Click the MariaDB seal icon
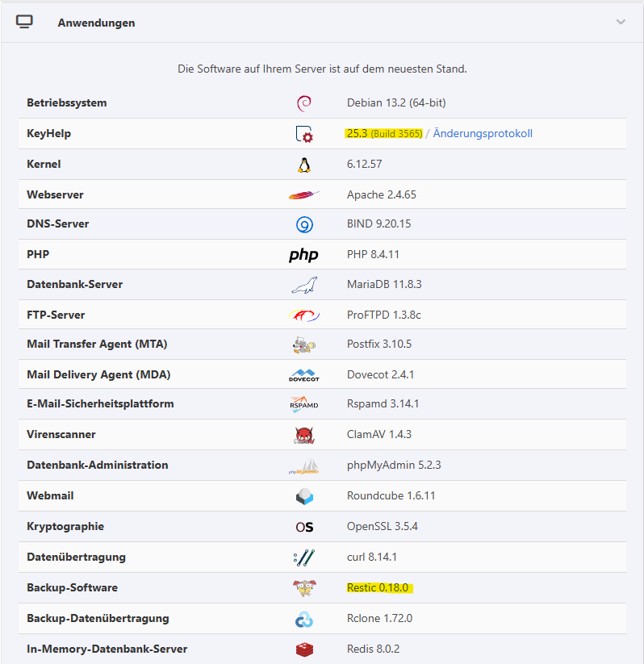The image size is (644, 664). 303,285
